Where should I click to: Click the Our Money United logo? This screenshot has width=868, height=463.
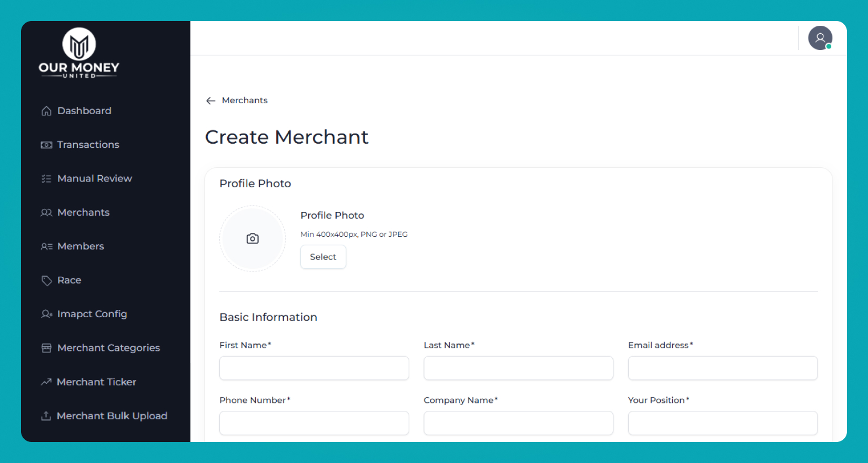pos(79,53)
